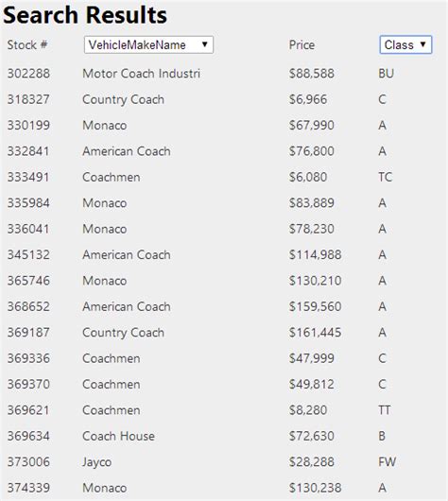Click the Jayco make name
Image resolution: width=448 pixels, height=501 pixels.
96,462
